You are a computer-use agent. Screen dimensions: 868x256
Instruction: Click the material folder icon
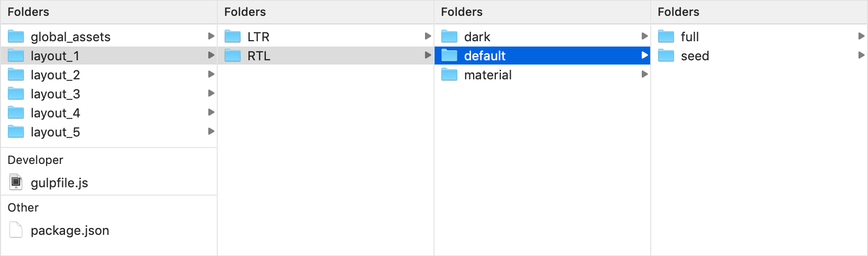pos(449,75)
